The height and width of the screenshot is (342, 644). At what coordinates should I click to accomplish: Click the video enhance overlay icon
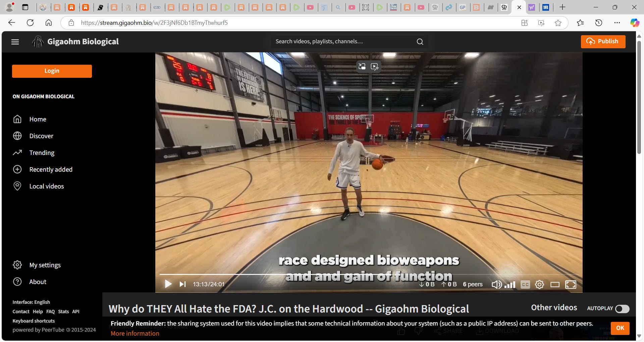[x=375, y=66]
